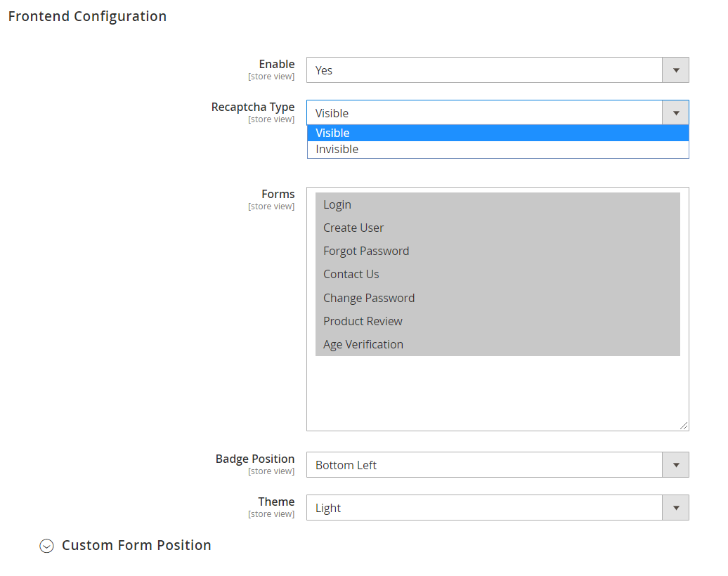
Task: Click the Forms box resize handle
Action: (684, 426)
